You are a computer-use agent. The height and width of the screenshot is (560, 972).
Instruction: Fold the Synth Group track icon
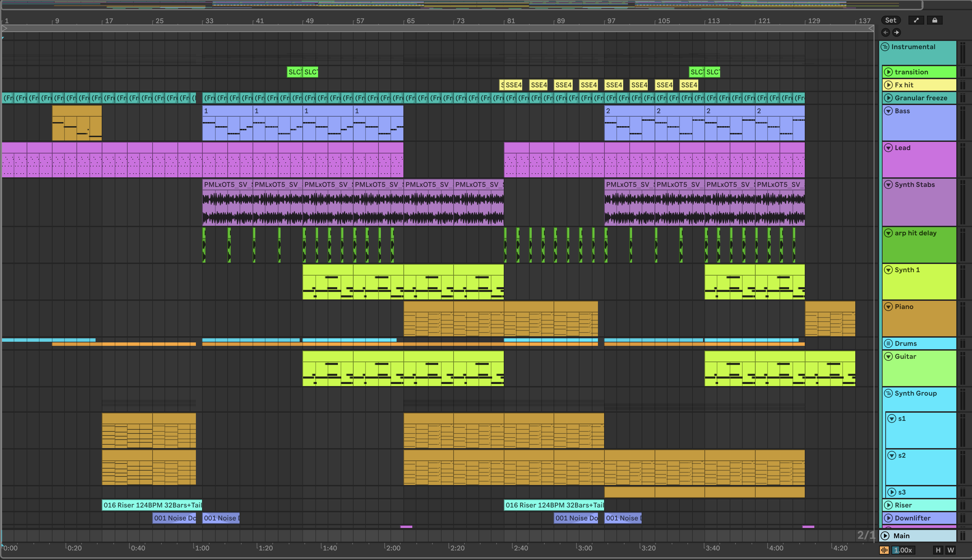888,394
